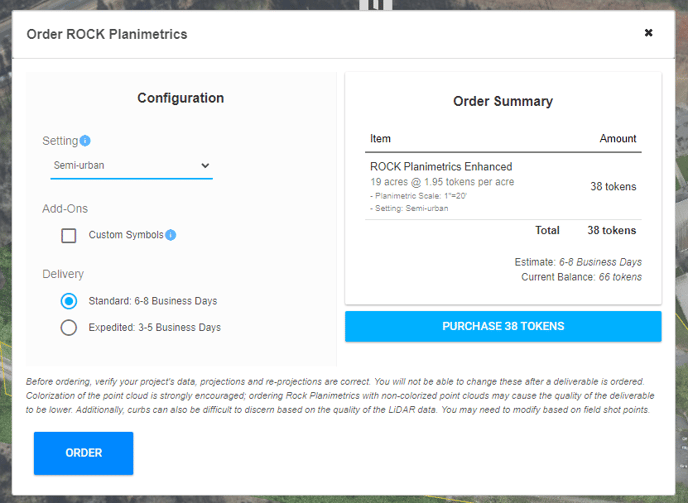Open the Semi-urban setting dropdown
The width and height of the screenshot is (688, 503).
click(132, 166)
